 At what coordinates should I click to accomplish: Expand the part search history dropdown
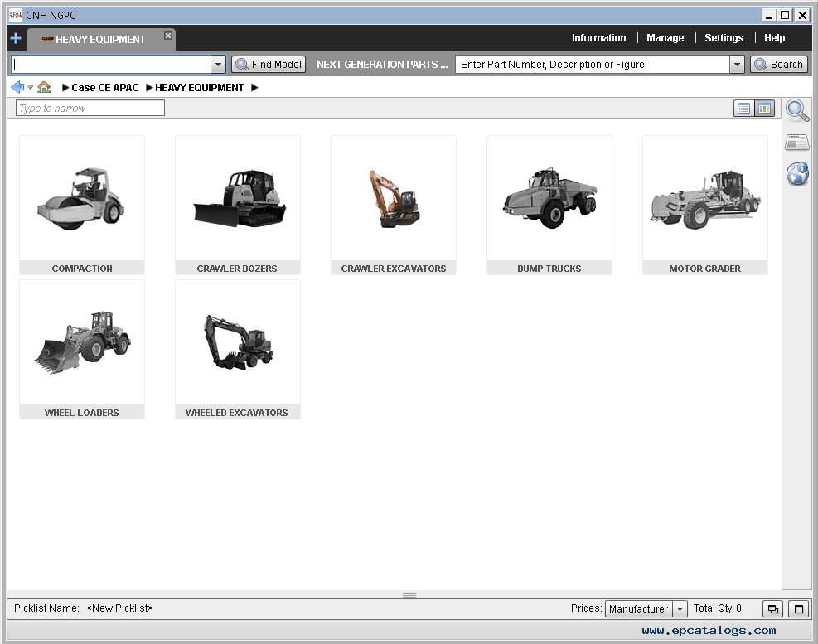(x=737, y=64)
